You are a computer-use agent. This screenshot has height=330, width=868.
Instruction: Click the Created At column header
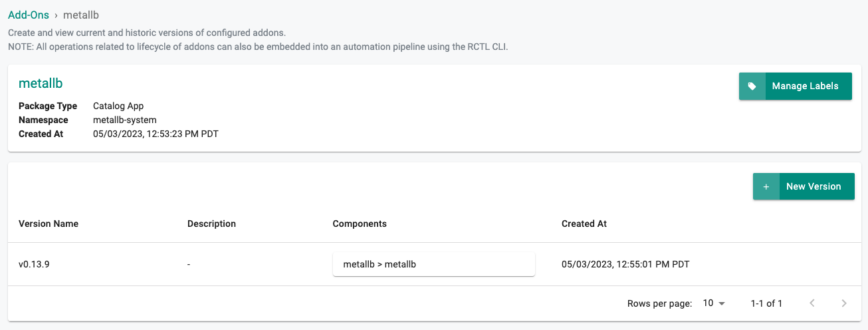(584, 224)
